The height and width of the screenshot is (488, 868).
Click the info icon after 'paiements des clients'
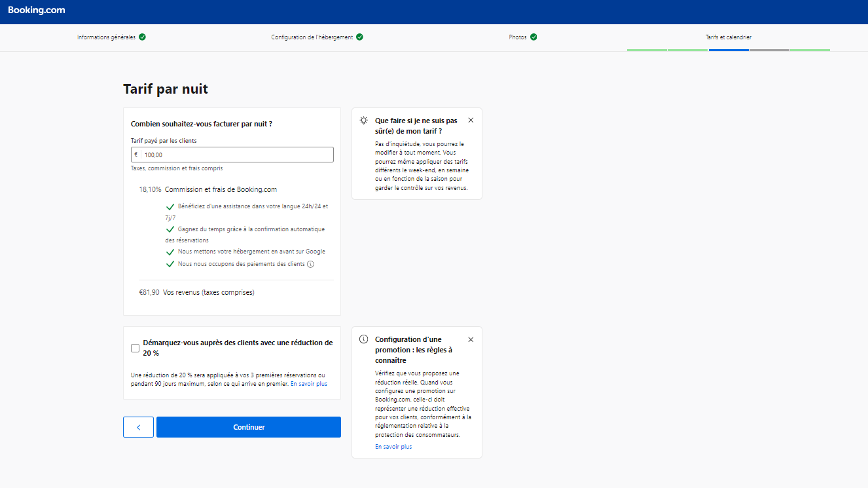tap(311, 265)
